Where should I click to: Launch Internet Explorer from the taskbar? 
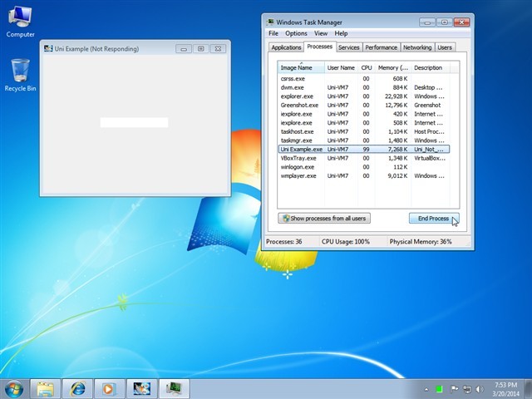click(x=78, y=388)
